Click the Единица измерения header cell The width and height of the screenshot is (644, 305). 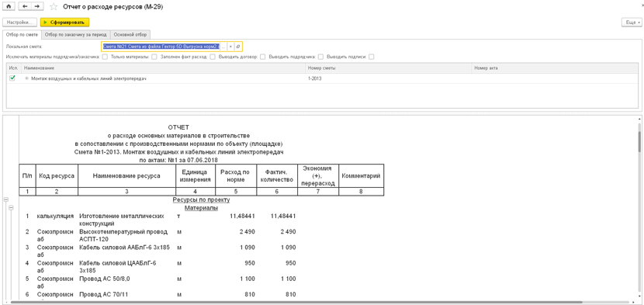196,175
